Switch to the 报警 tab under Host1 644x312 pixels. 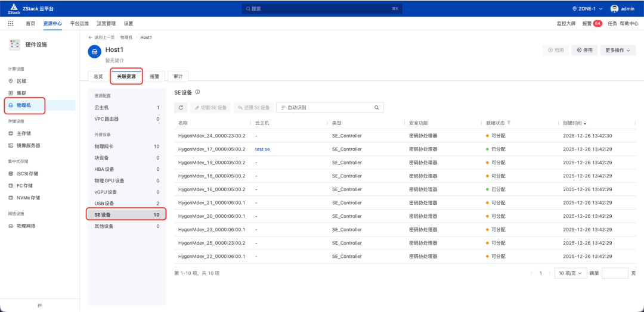click(x=155, y=76)
